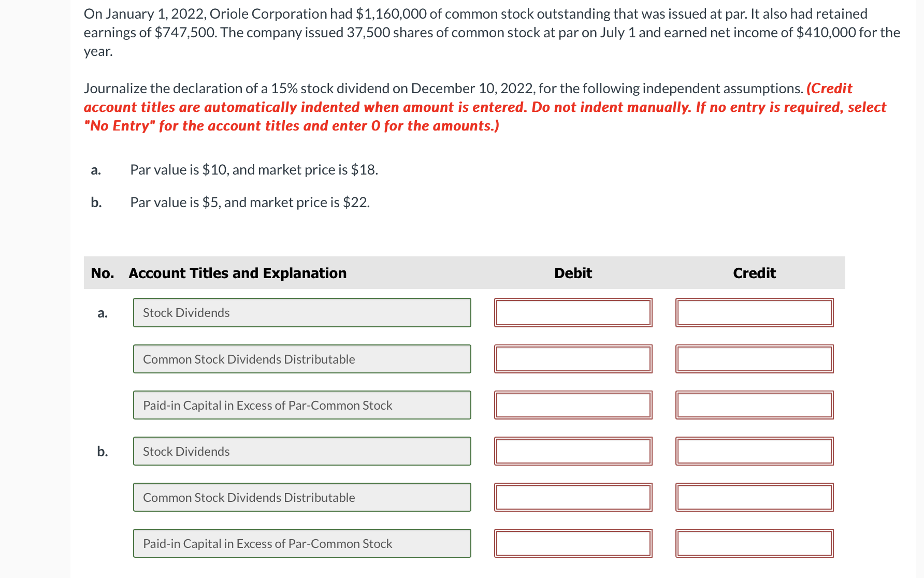Click the Debit field for Common Stock Dividends Distributable in b

[x=573, y=497]
